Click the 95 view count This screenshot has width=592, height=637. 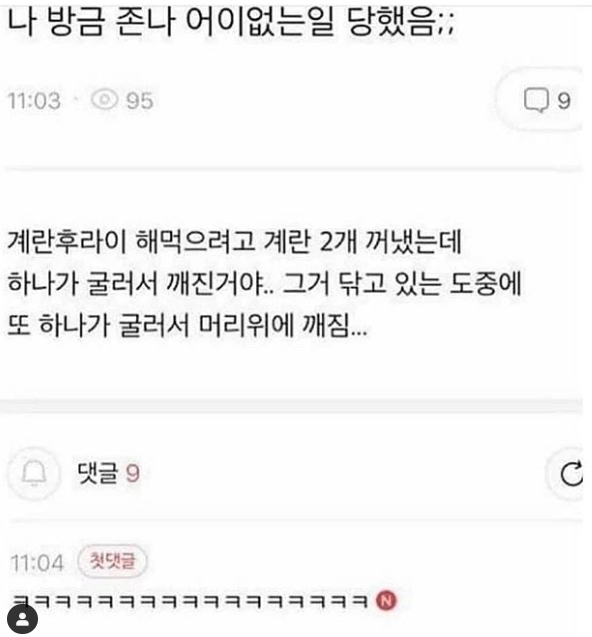(x=140, y=101)
